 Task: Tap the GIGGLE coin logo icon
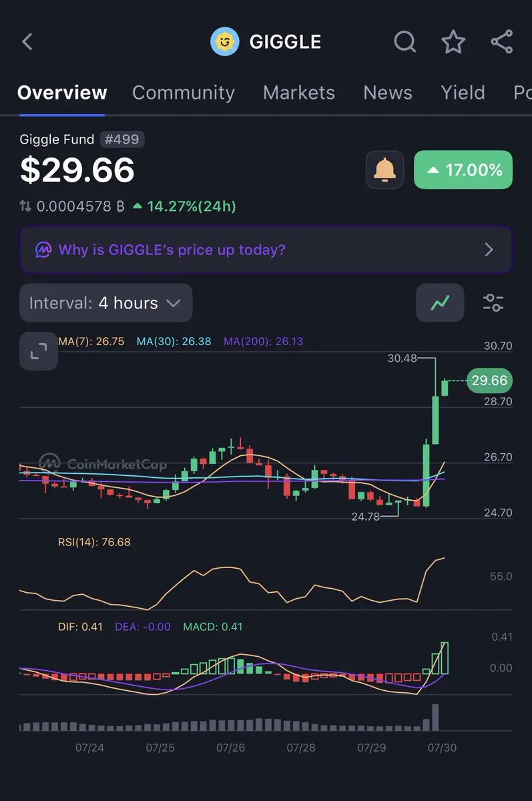224,42
